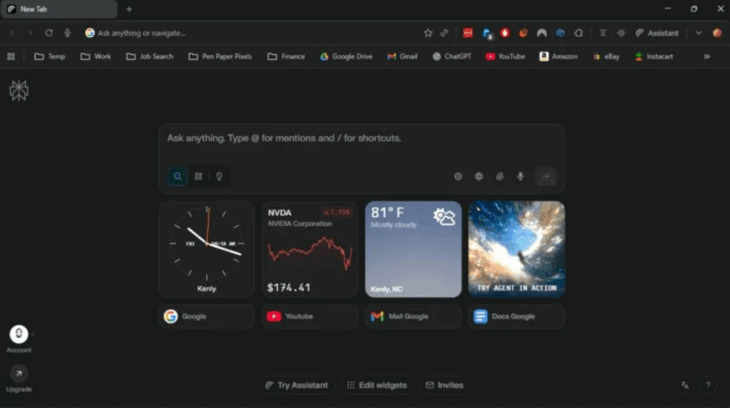Click the Upgrade arrow icon
The height and width of the screenshot is (408, 730).
pos(18,373)
